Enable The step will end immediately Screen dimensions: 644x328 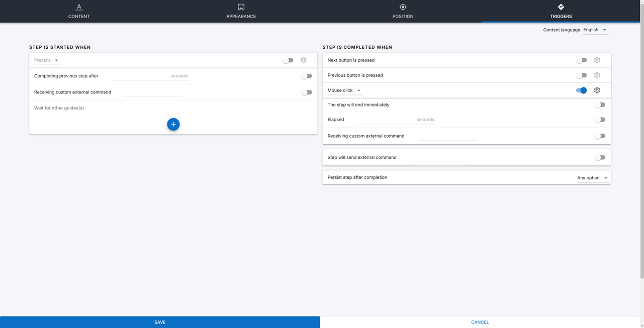pyautogui.click(x=599, y=105)
